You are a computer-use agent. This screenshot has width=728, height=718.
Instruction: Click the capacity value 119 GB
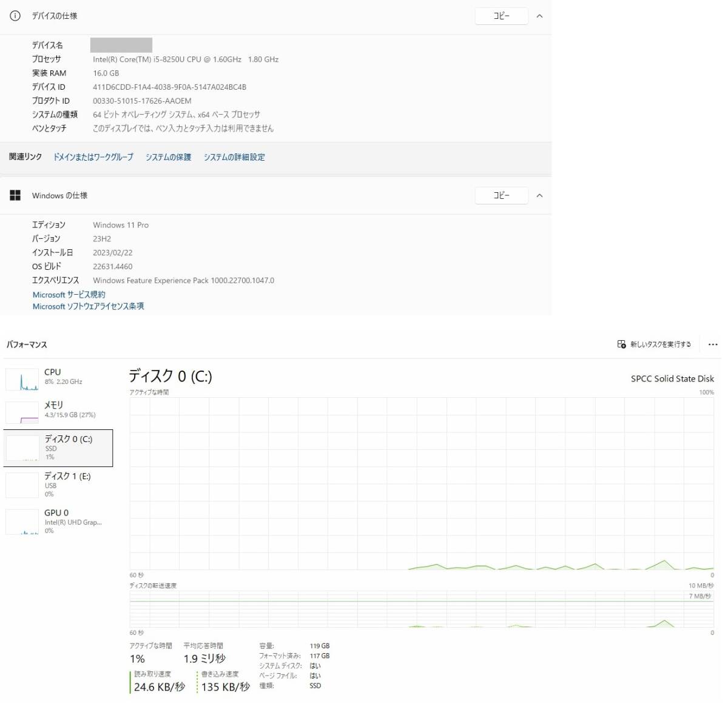(320, 646)
